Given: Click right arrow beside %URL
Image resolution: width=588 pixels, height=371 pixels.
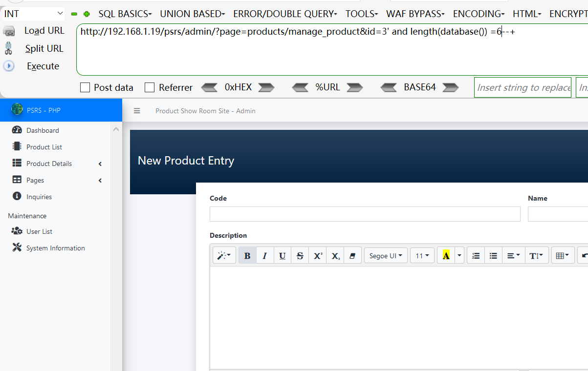Looking at the screenshot, I should 354,87.
